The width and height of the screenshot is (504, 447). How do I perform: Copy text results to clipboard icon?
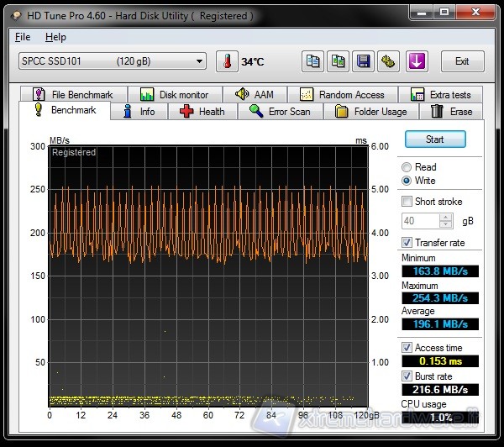pos(313,61)
